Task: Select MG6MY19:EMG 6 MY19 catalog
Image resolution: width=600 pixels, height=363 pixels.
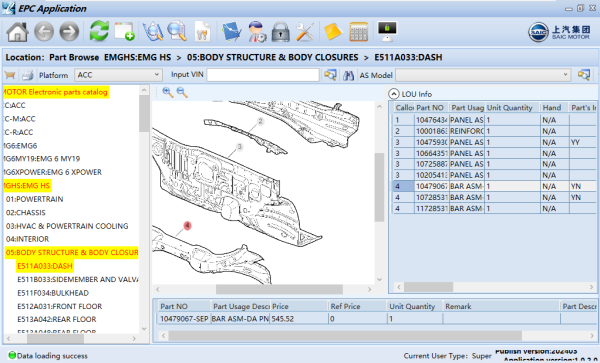Action: coord(41,158)
